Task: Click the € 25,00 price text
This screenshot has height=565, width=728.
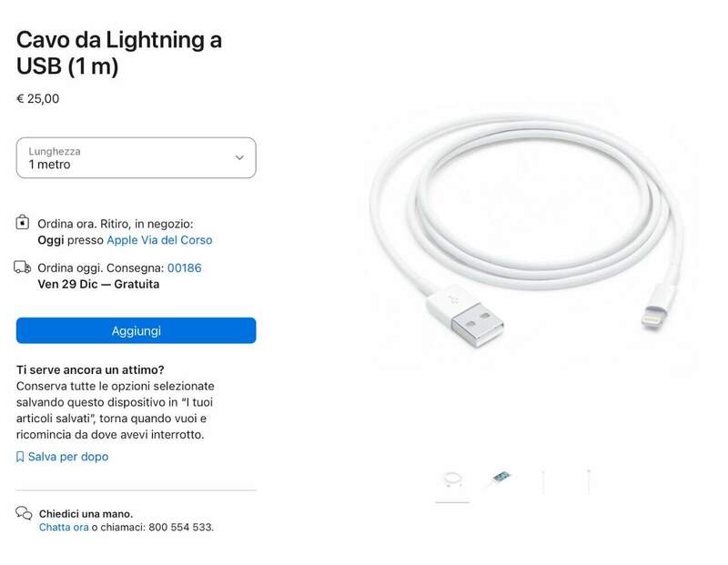Action: coord(38,98)
